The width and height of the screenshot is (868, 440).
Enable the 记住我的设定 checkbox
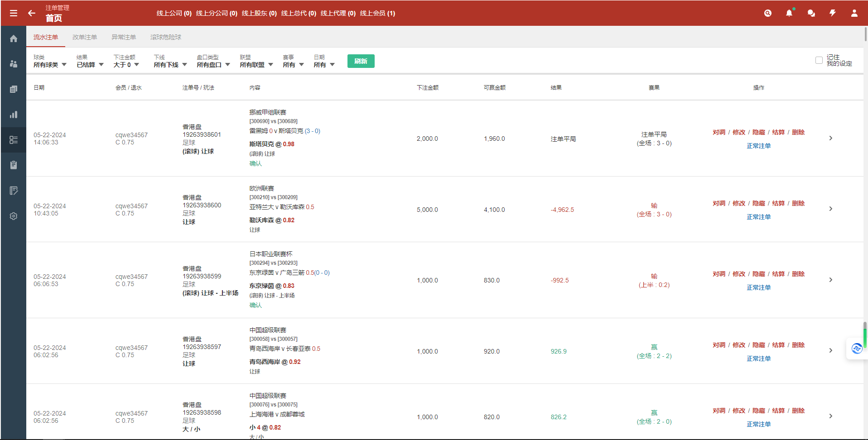(819, 60)
